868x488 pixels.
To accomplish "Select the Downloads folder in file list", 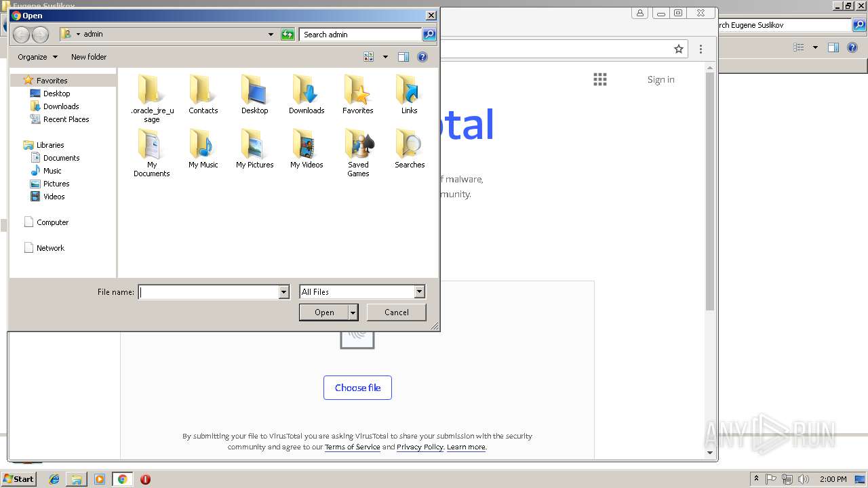I will [x=307, y=94].
